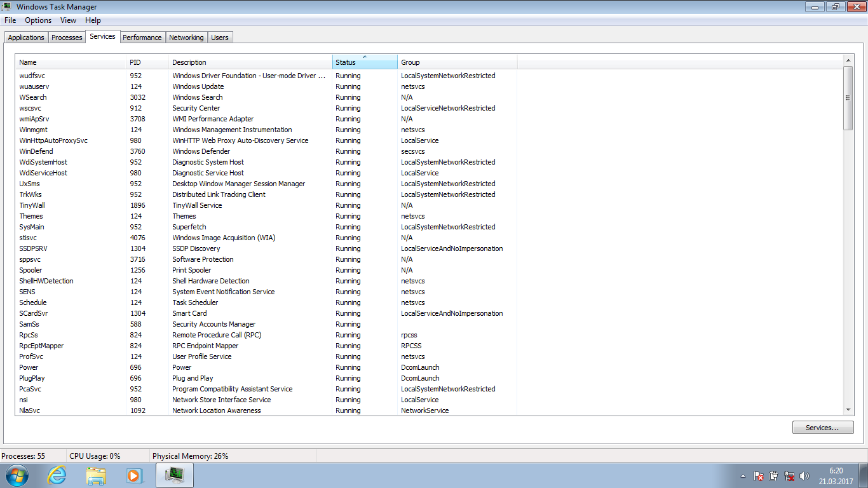Open the network tray icon
This screenshot has height=488, width=868.
789,476
